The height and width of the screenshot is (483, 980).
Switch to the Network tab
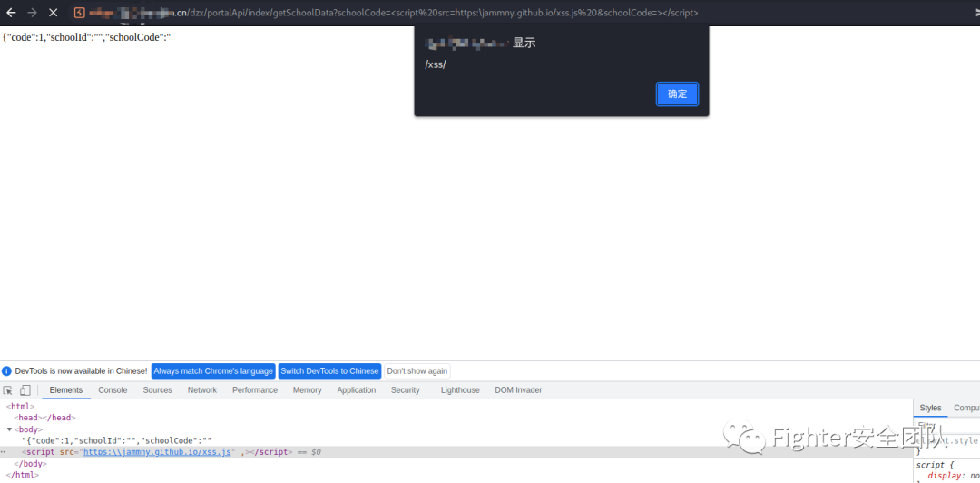[201, 390]
